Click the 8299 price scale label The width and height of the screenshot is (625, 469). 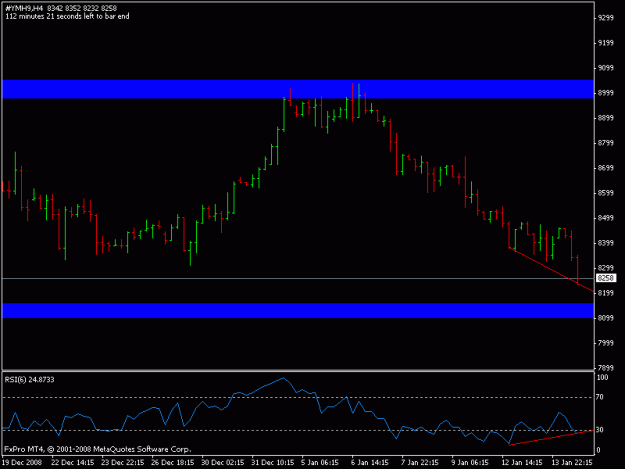click(x=606, y=268)
